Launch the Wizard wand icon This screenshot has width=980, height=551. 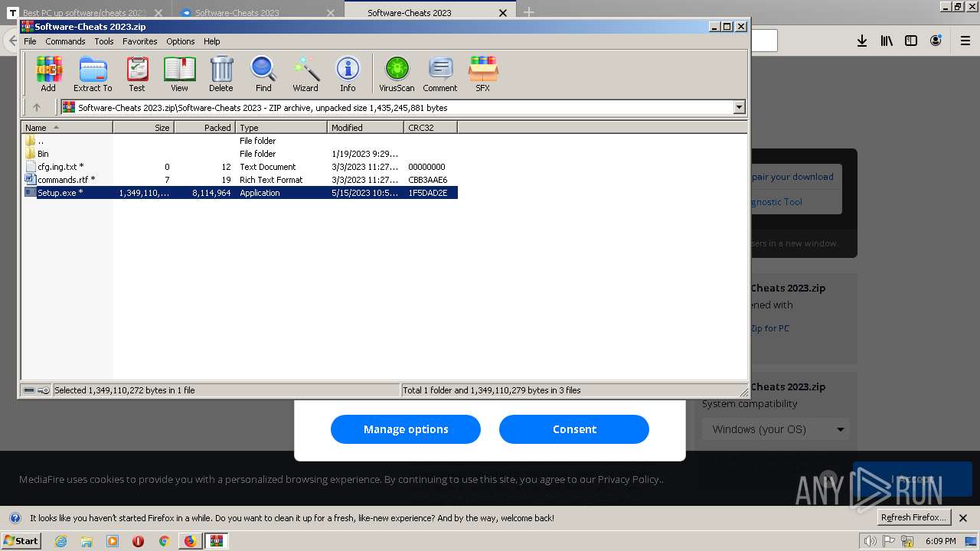click(x=305, y=74)
